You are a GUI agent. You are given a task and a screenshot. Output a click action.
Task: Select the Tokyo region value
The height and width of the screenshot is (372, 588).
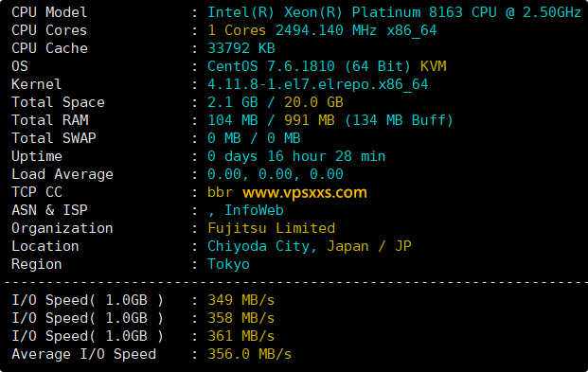click(x=228, y=264)
